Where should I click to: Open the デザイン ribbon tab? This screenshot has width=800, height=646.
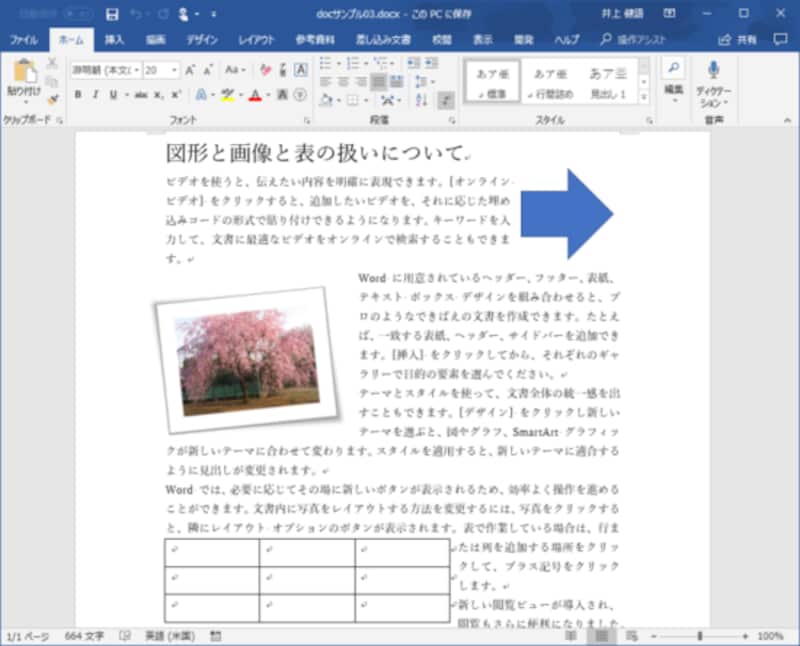200,40
